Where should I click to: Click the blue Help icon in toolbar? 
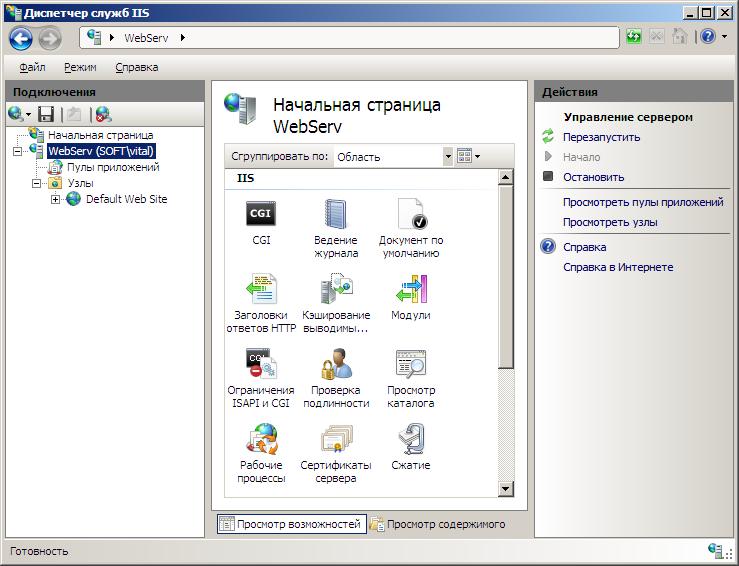(x=708, y=36)
